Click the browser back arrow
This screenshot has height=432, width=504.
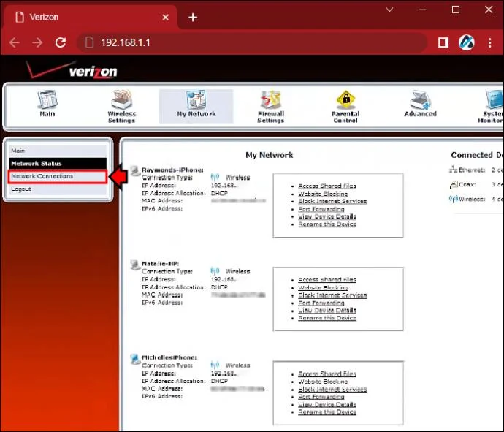click(x=15, y=42)
